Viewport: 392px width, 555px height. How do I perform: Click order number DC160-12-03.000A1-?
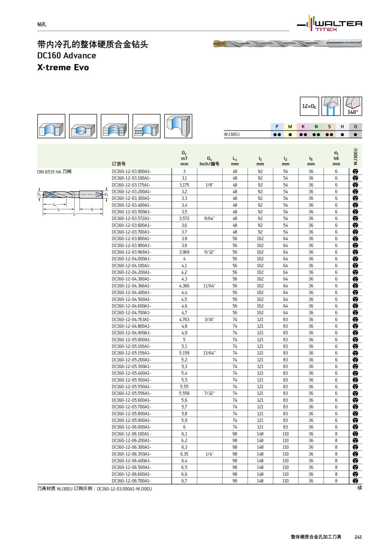(x=131, y=171)
